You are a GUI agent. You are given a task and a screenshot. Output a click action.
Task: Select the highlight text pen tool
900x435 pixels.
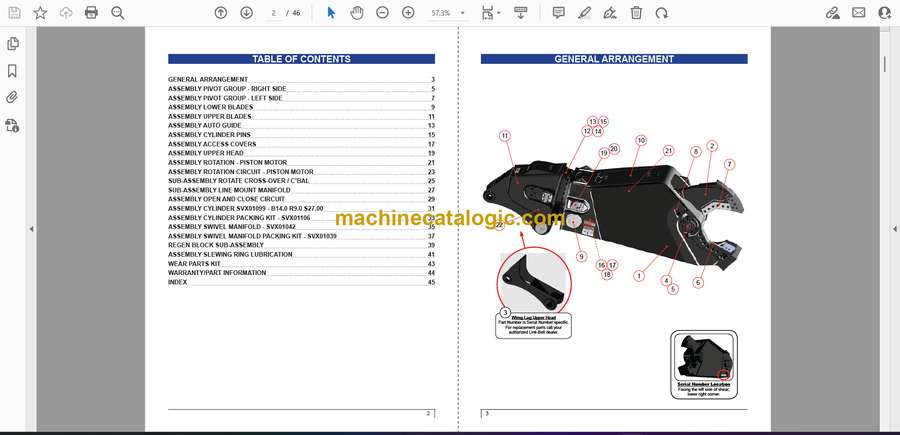pos(584,13)
